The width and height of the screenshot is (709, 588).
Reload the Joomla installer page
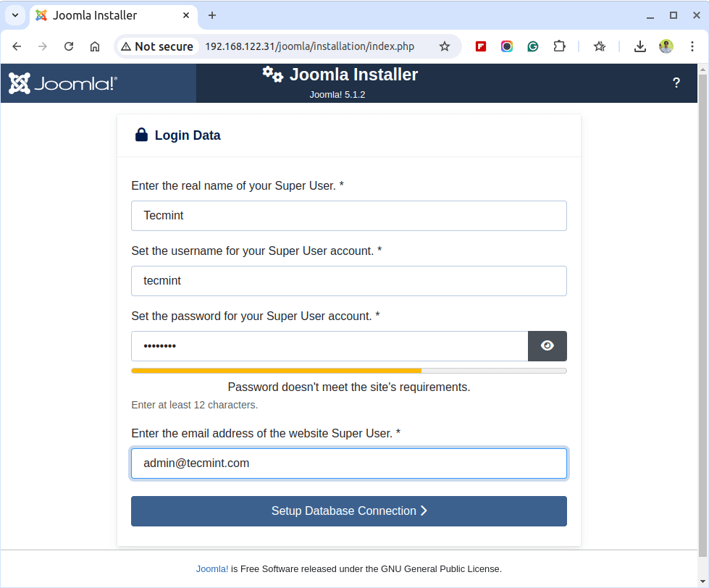[x=69, y=46]
